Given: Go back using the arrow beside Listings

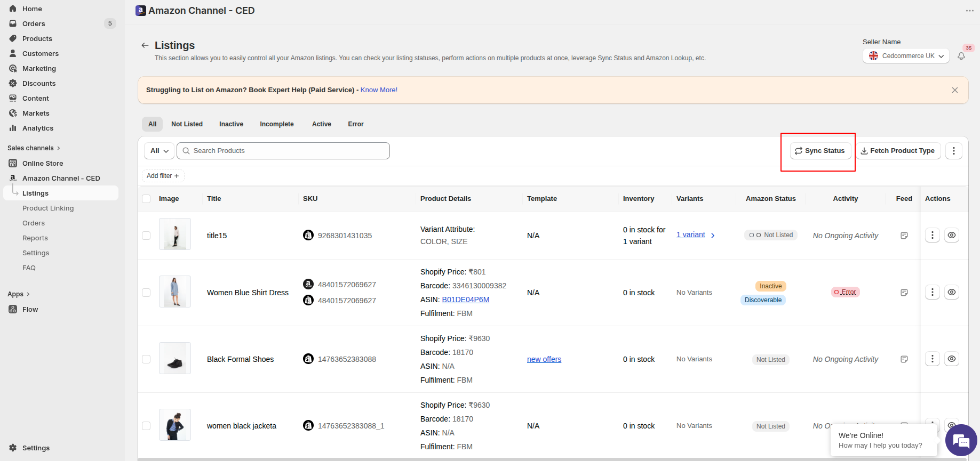Looking at the screenshot, I should coord(145,45).
